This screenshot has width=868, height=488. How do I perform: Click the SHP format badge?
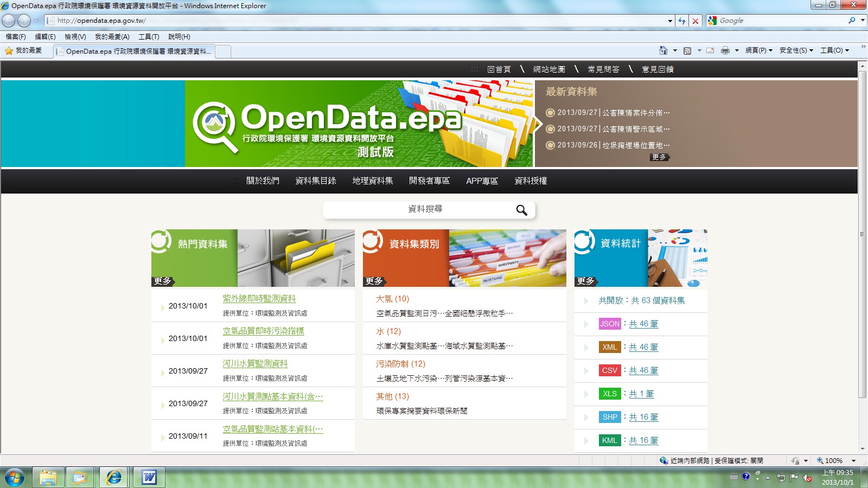click(610, 417)
